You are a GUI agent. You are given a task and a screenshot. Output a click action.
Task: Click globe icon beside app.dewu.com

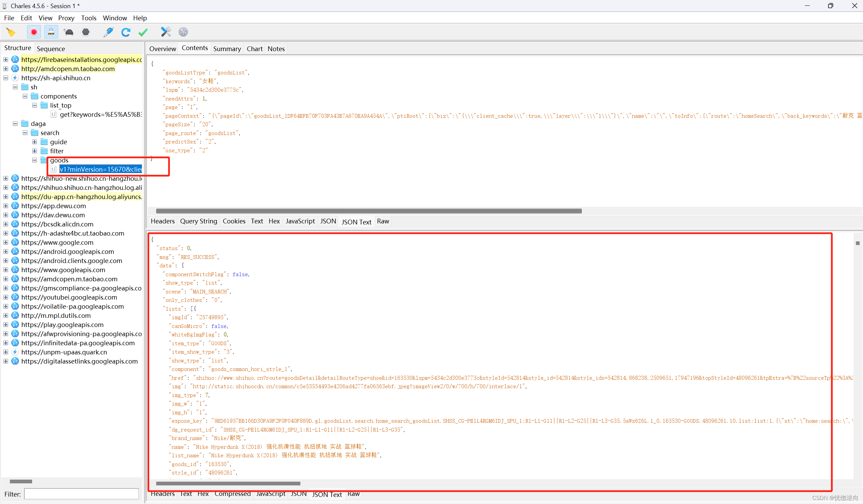[x=15, y=206]
